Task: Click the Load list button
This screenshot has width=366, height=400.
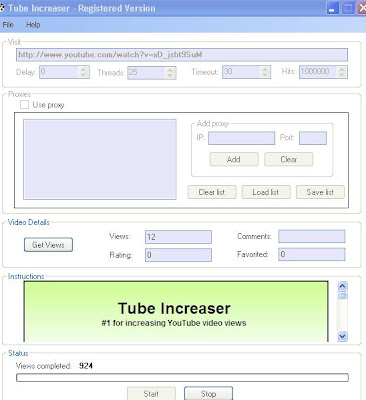Action: coord(266,192)
